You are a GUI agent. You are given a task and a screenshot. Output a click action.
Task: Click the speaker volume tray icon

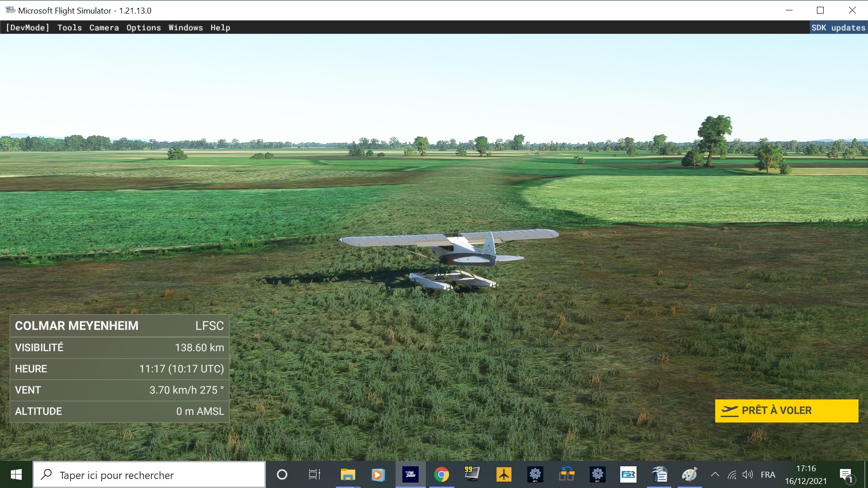pyautogui.click(x=748, y=474)
